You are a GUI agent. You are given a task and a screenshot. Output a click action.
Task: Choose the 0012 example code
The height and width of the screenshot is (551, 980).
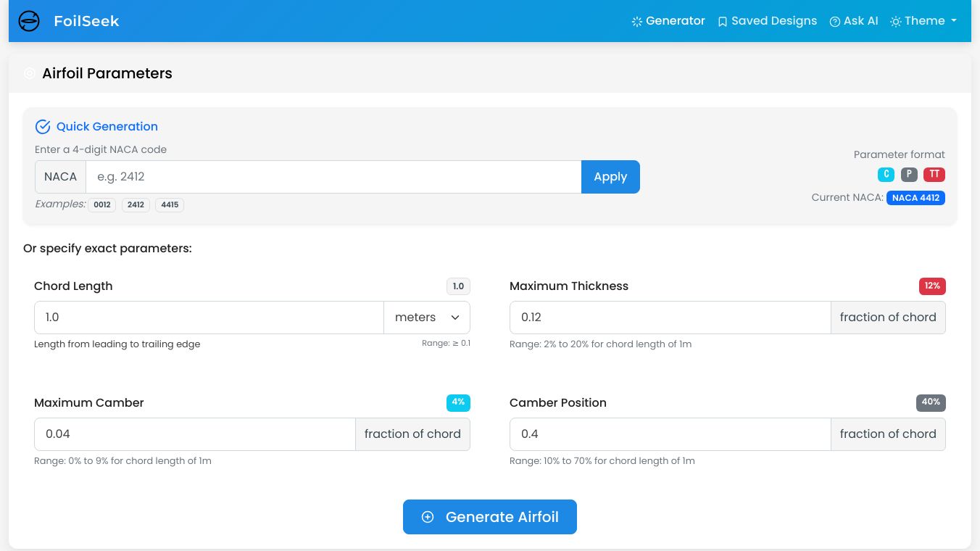tap(102, 205)
